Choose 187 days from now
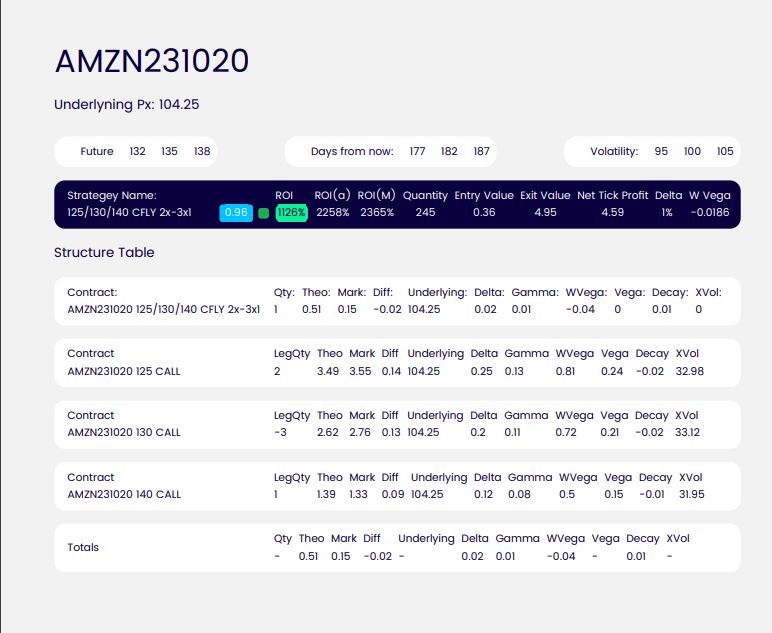The width and height of the screenshot is (772, 633). (x=481, y=152)
